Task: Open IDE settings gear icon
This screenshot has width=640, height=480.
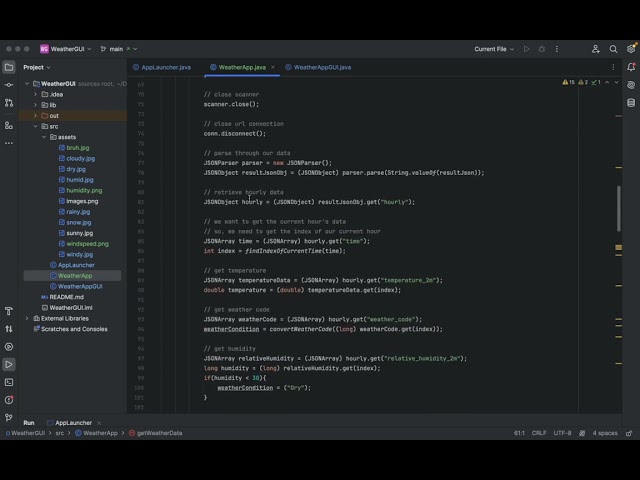Action: [631, 49]
